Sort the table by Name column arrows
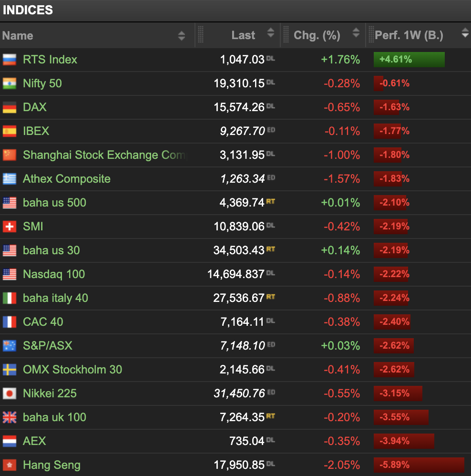The image size is (471, 476). pyautogui.click(x=181, y=35)
